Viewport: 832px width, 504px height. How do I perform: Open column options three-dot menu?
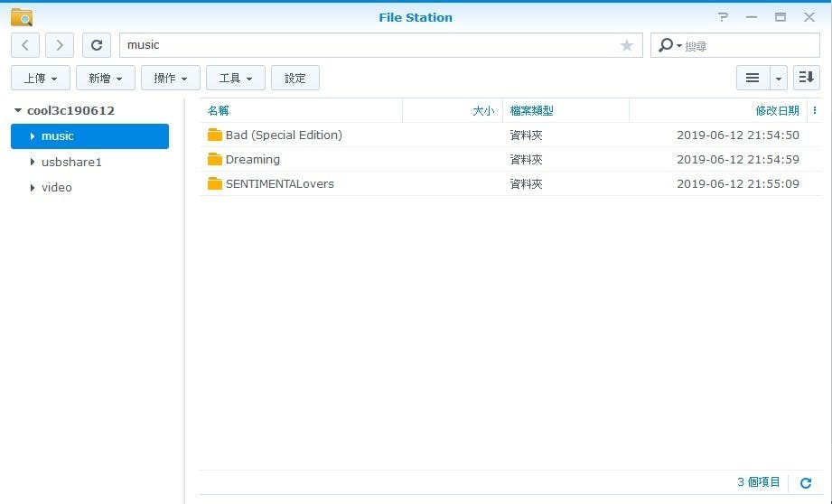pyautogui.click(x=815, y=110)
